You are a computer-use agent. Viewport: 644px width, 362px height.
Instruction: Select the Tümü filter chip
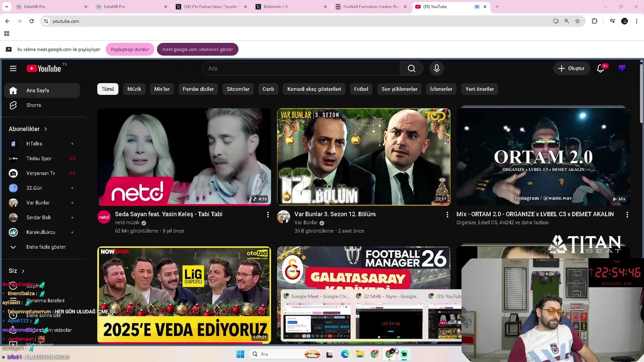coord(108,89)
